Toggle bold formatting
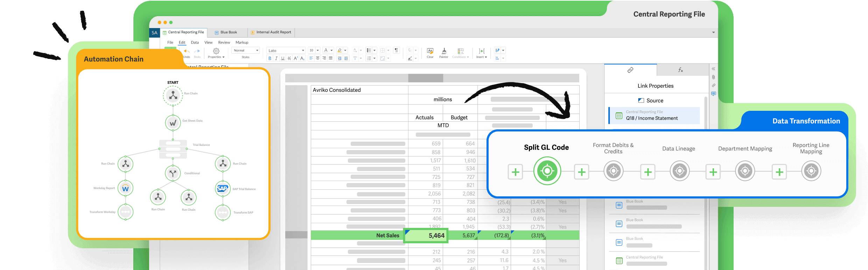868x270 pixels. click(x=270, y=59)
